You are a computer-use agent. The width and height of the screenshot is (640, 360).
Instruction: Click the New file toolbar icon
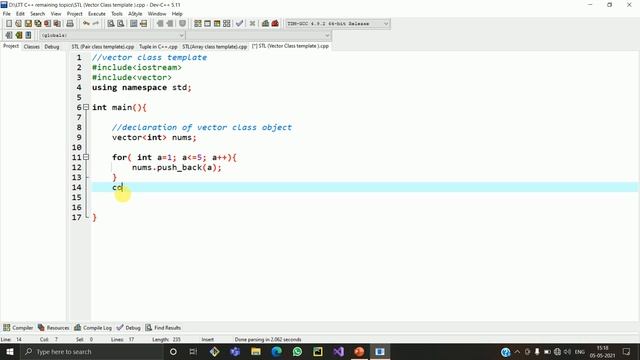click(9, 24)
